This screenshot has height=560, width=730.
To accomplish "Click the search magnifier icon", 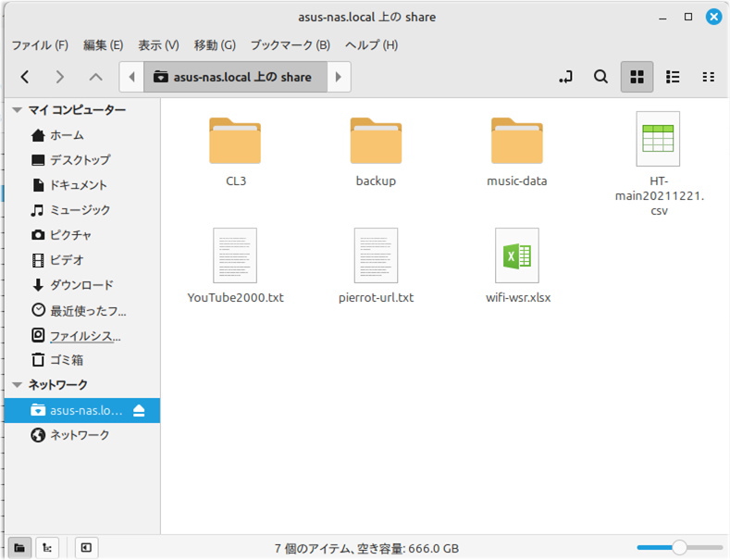I will point(600,77).
